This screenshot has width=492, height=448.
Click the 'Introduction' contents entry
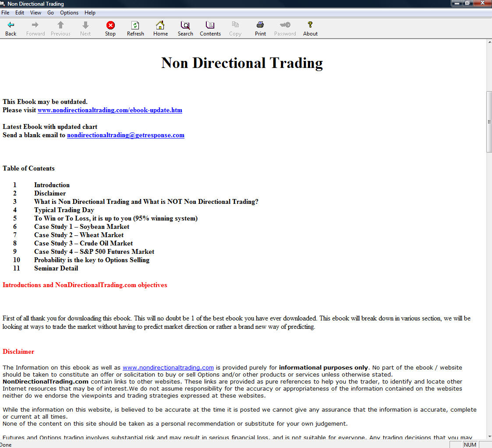(52, 185)
